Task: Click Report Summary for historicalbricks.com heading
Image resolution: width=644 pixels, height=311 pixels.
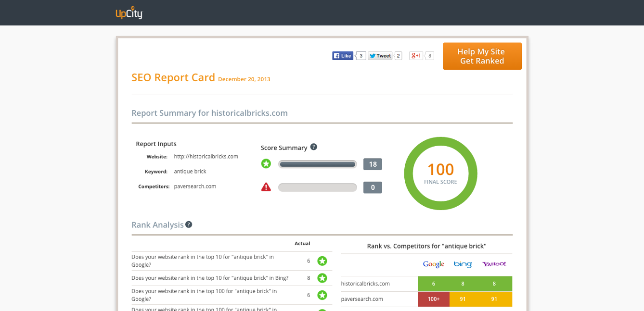Action: (209, 113)
